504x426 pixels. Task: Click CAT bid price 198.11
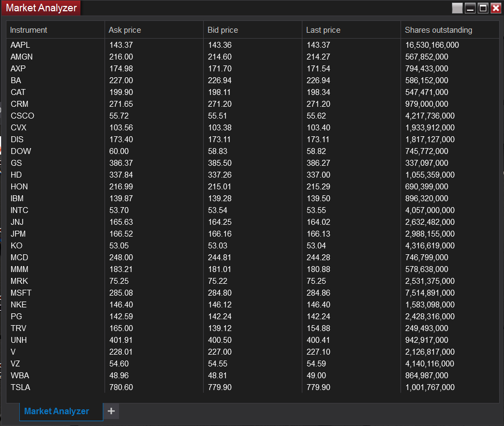point(220,92)
